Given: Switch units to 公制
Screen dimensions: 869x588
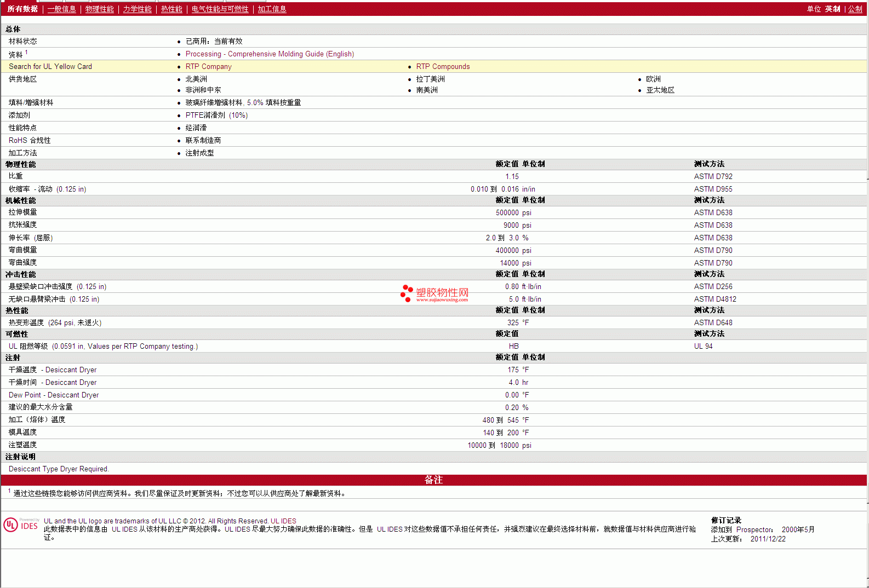Looking at the screenshot, I should click(x=855, y=9).
